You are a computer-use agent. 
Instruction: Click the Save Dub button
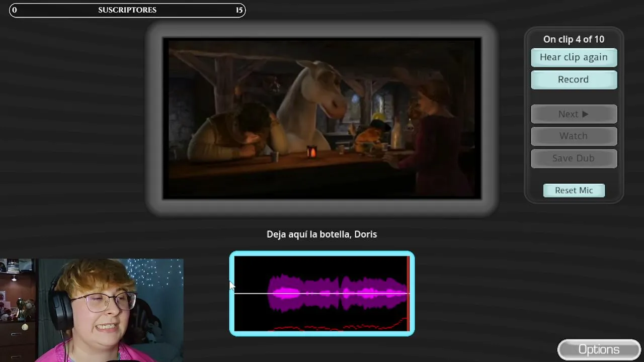pos(574,158)
